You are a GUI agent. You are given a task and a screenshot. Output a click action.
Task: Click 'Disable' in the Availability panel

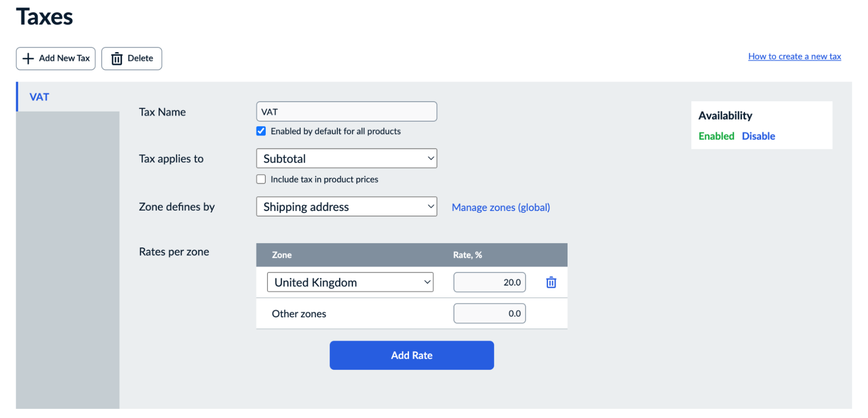(x=758, y=136)
